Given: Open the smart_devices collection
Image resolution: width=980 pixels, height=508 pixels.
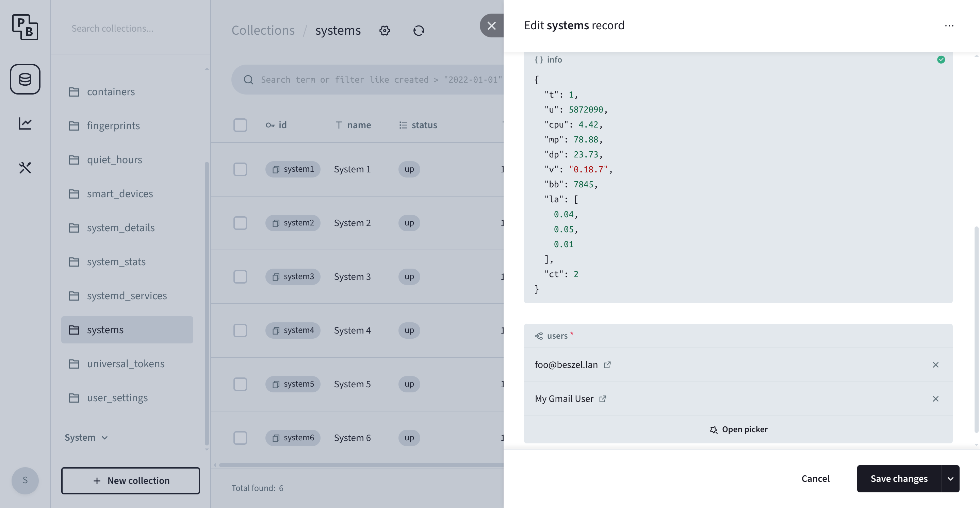Looking at the screenshot, I should 127,193.
